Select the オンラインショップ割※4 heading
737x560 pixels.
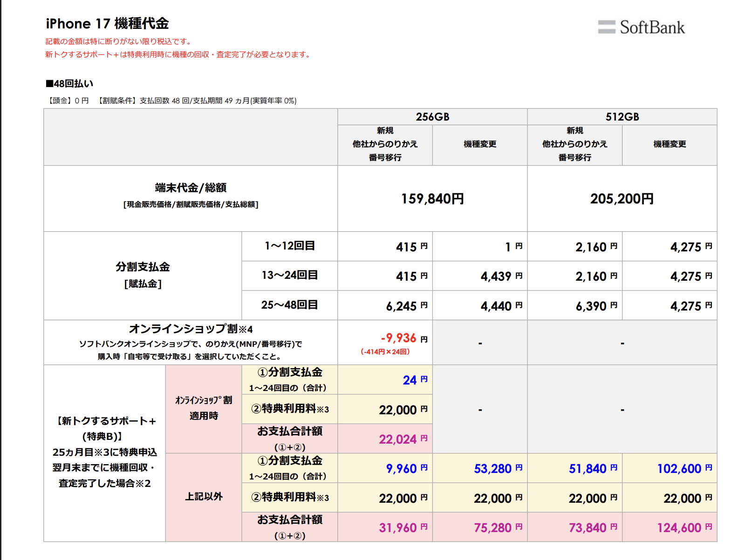click(191, 329)
